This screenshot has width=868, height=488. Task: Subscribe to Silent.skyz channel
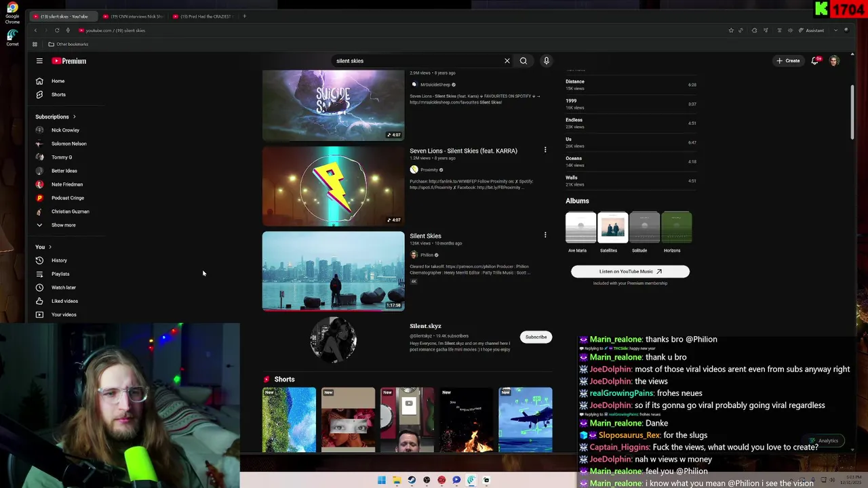pos(536,337)
